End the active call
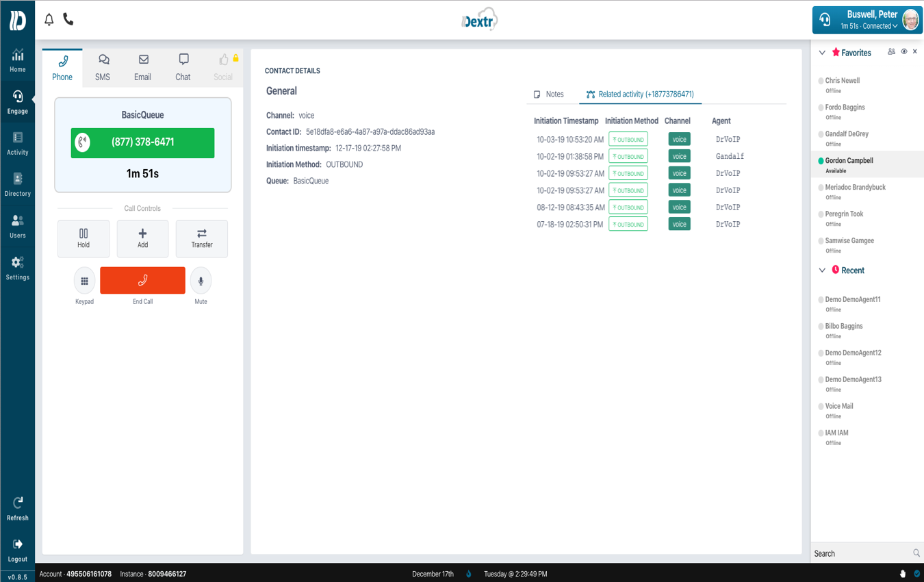This screenshot has height=582, width=924. pos(142,280)
